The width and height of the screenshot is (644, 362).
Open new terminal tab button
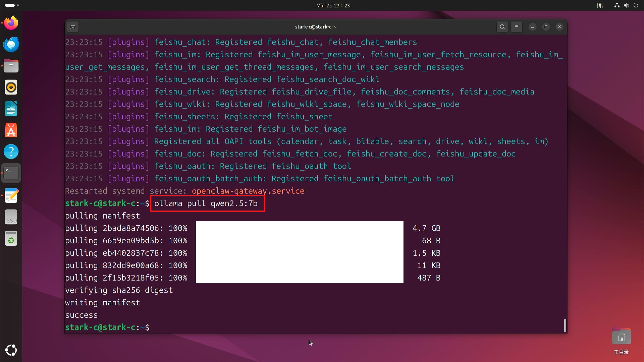point(73,27)
